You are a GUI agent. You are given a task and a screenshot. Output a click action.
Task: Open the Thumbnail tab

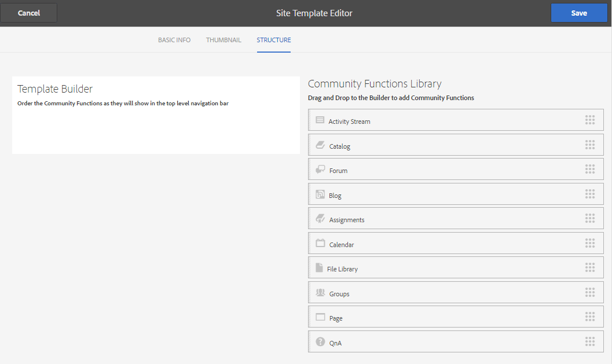[223, 40]
